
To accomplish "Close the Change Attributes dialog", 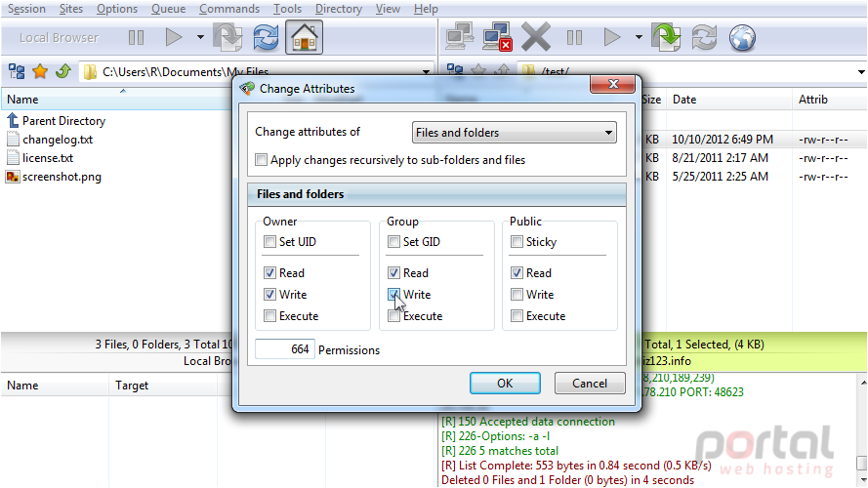I will (613, 84).
